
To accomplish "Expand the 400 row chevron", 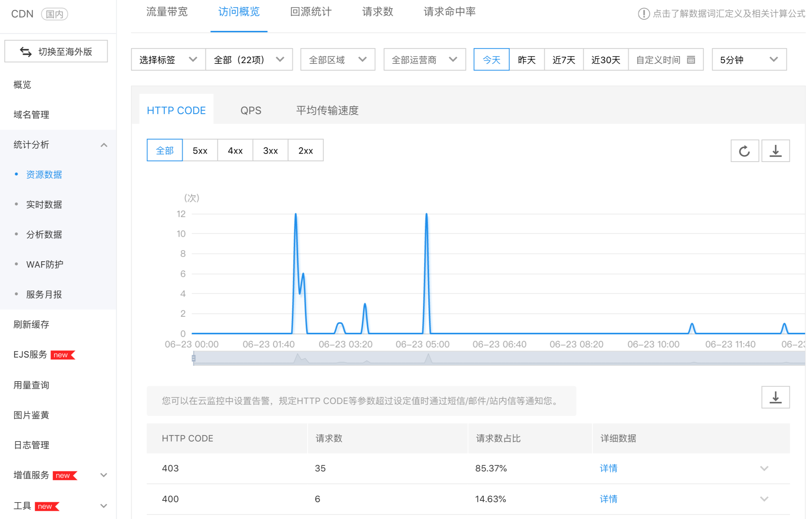I will tap(764, 499).
